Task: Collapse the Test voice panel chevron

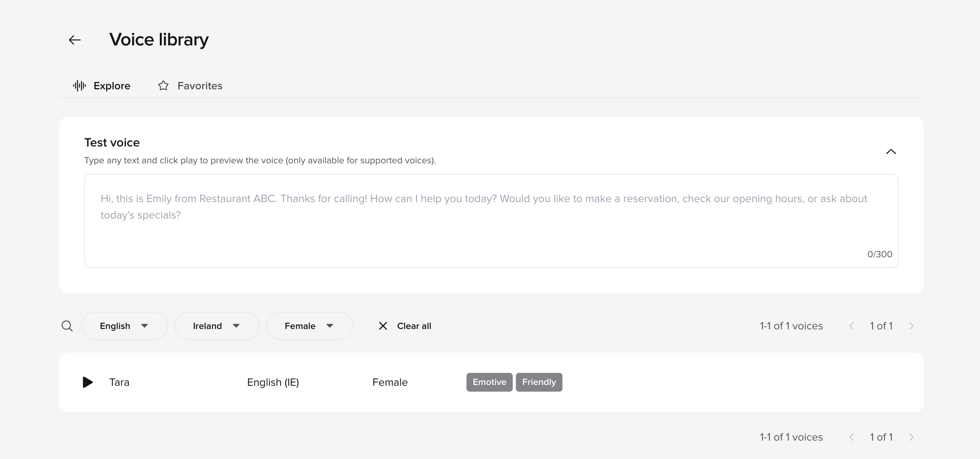Action: (x=891, y=152)
